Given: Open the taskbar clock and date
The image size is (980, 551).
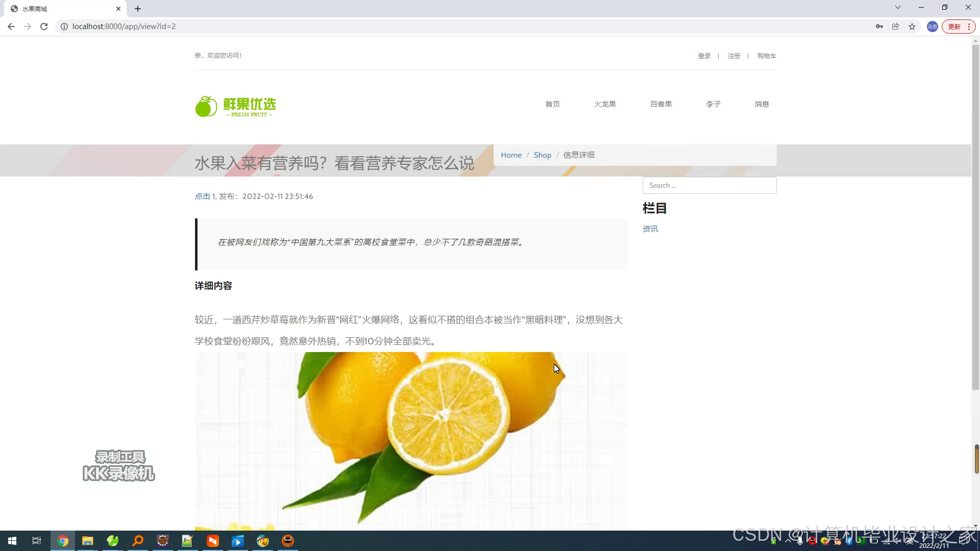Looking at the screenshot, I should click(934, 541).
